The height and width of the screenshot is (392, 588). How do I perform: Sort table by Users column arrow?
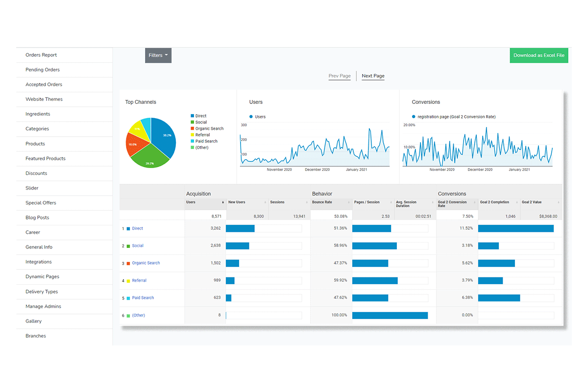223,202
